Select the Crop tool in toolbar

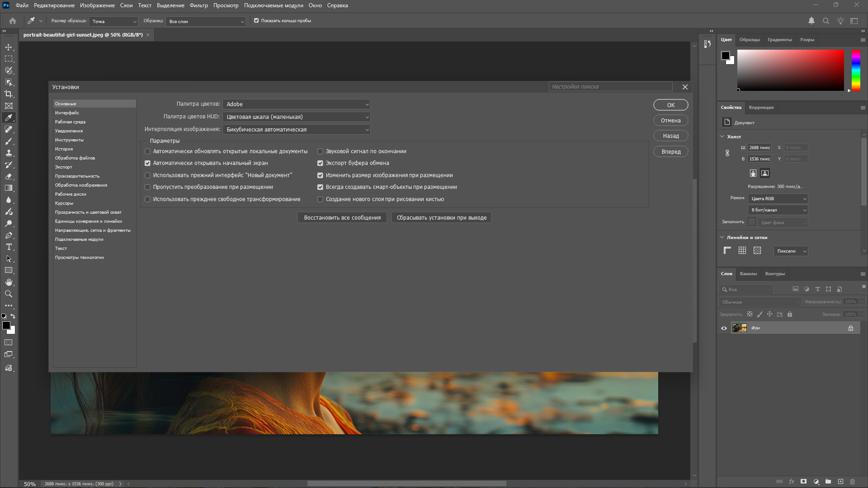tap(9, 94)
